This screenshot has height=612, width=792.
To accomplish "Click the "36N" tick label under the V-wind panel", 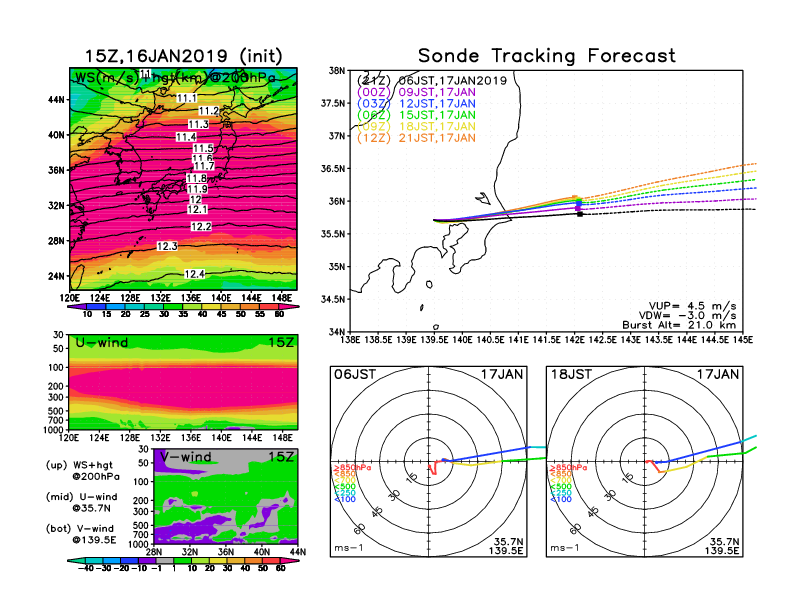I will point(226,552).
